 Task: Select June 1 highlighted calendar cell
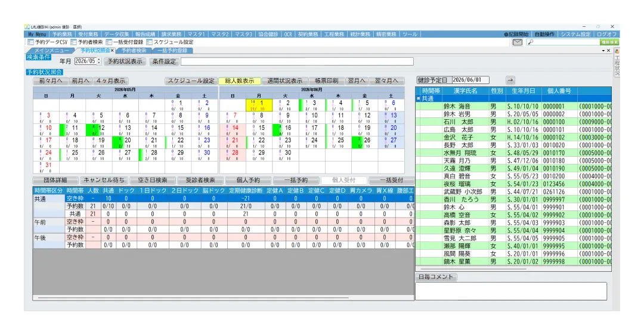(259, 105)
